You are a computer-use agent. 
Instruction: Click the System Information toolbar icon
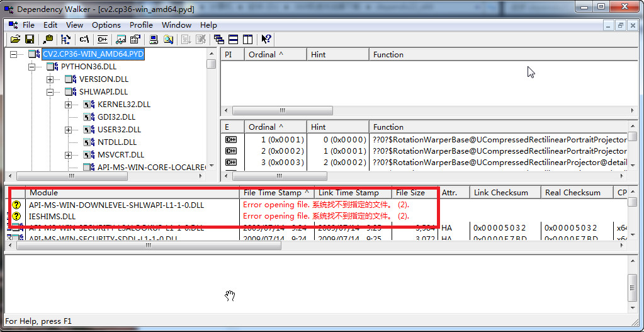154,39
